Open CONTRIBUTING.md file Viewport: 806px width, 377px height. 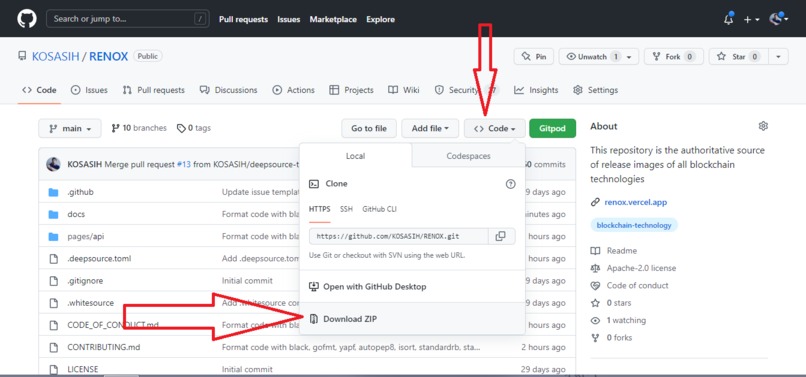pos(104,347)
